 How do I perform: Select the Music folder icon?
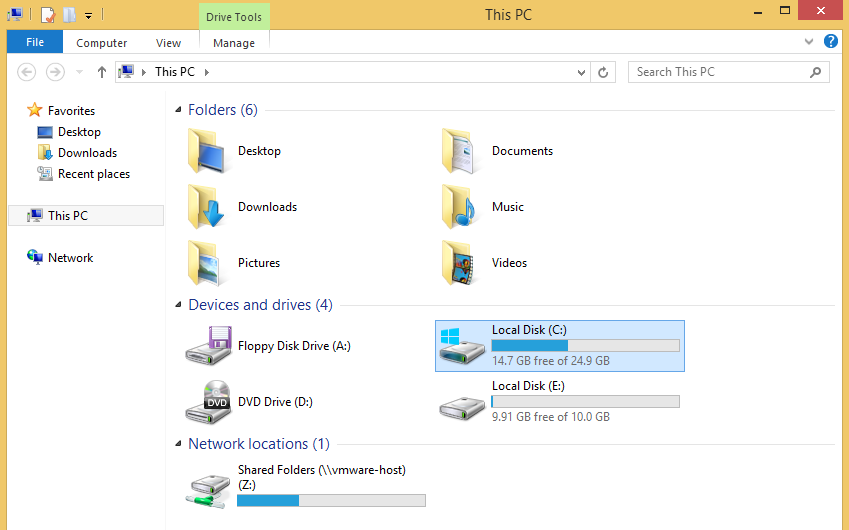(x=460, y=207)
